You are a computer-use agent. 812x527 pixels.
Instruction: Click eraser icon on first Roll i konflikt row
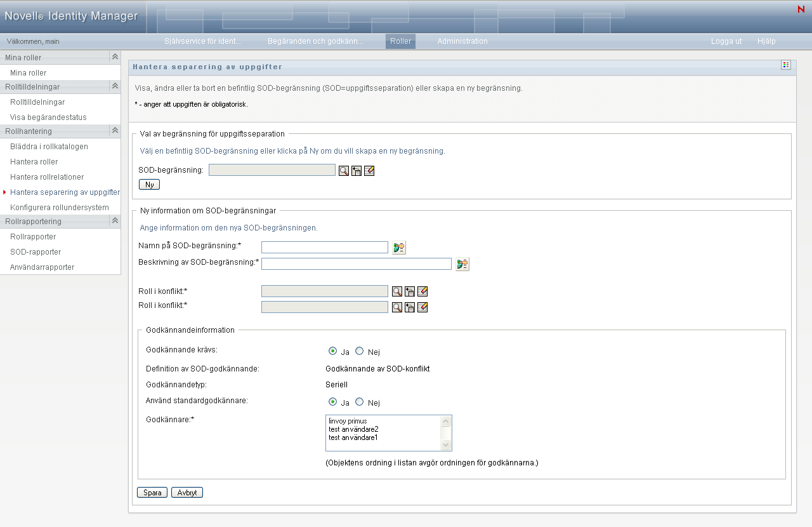point(422,291)
